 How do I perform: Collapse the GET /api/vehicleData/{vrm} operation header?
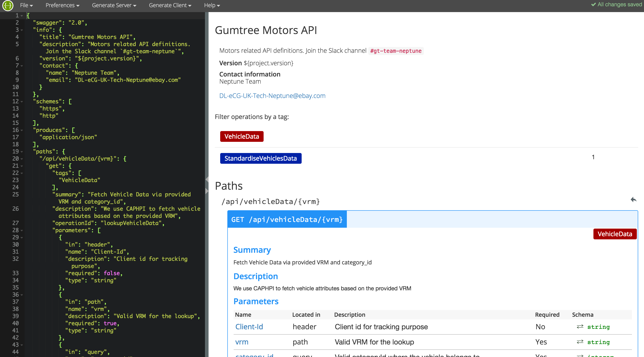(x=287, y=219)
